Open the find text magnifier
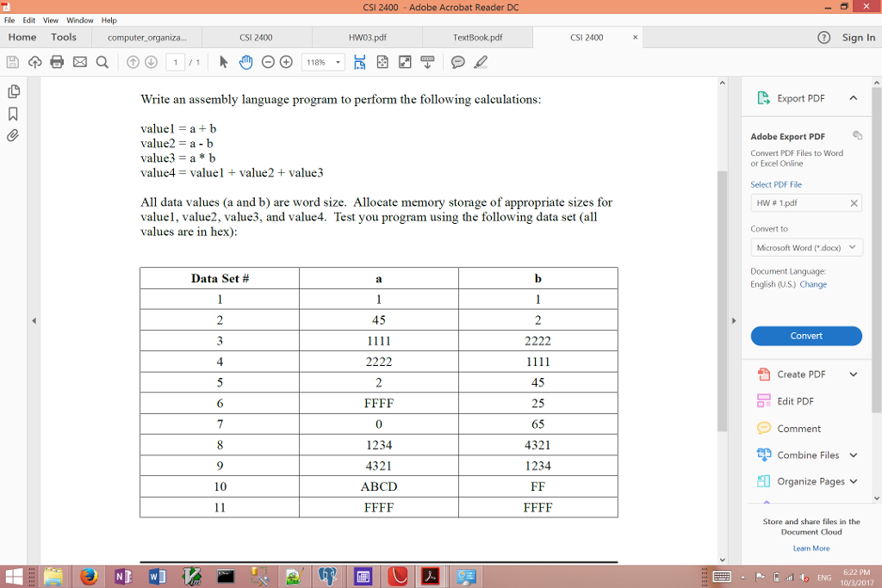The width and height of the screenshot is (882, 588). pos(102,62)
